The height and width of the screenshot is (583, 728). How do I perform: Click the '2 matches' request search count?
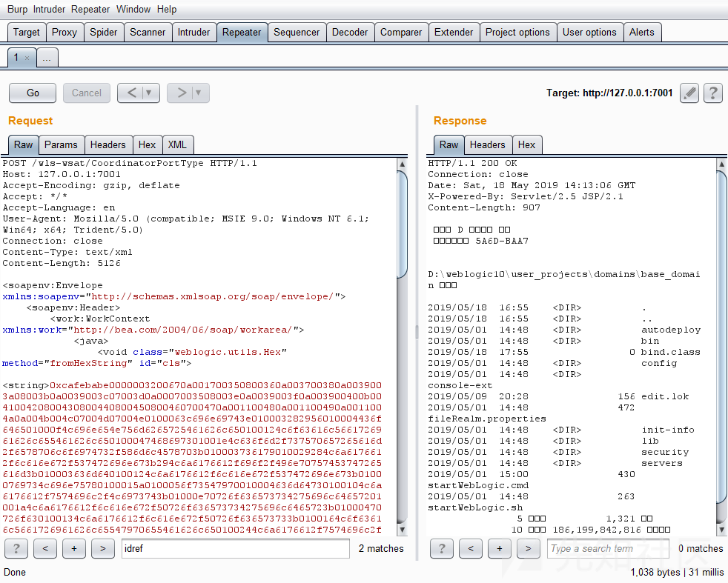tap(381, 549)
